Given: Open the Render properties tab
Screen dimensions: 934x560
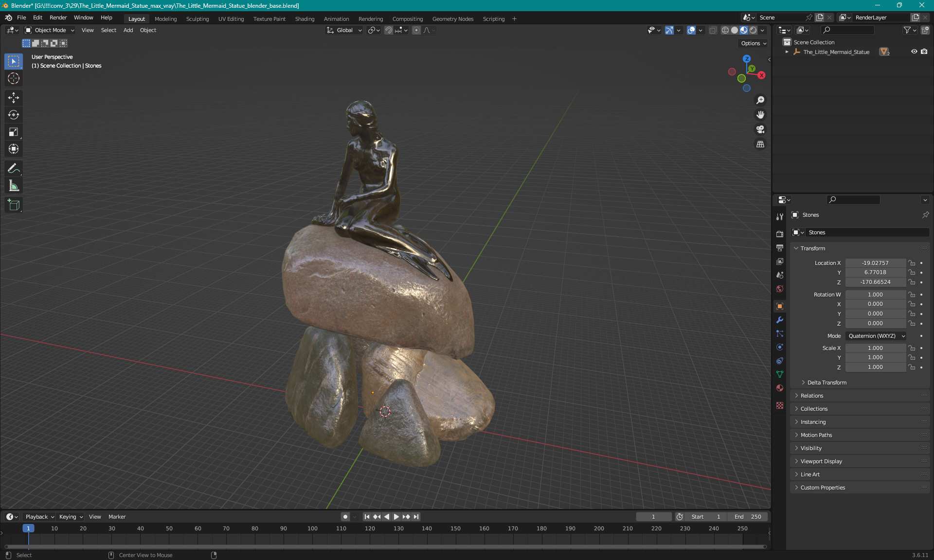Looking at the screenshot, I should pos(780,234).
